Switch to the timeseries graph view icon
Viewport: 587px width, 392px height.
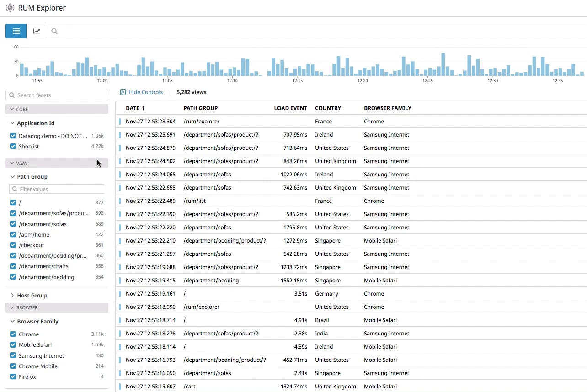[x=37, y=31]
